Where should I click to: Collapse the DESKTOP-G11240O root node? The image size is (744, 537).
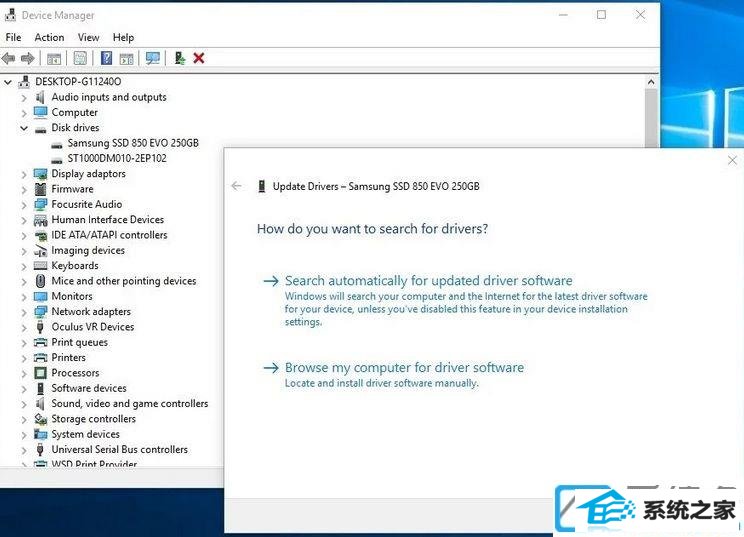(8, 82)
